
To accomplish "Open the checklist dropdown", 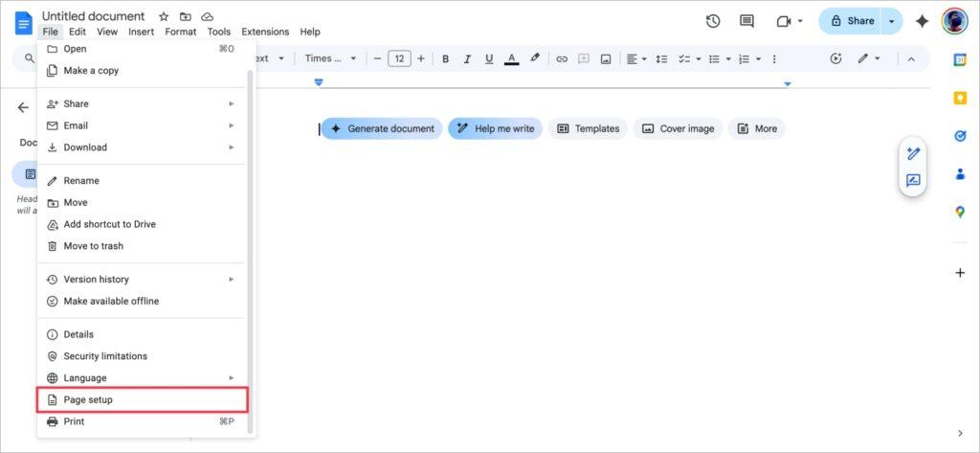I will point(689,58).
